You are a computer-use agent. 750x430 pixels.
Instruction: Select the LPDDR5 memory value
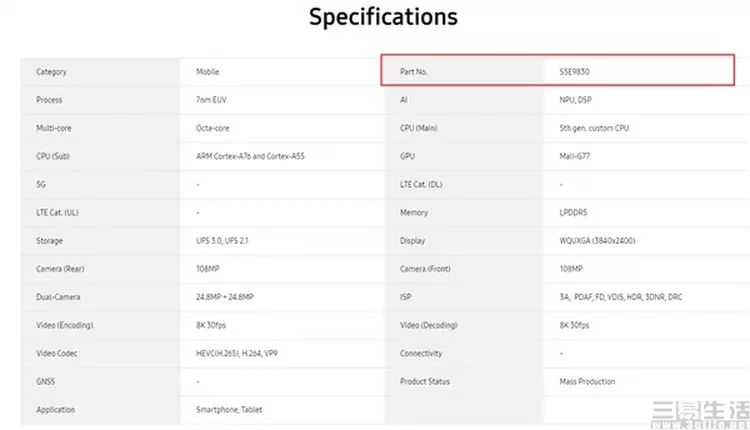click(x=574, y=212)
